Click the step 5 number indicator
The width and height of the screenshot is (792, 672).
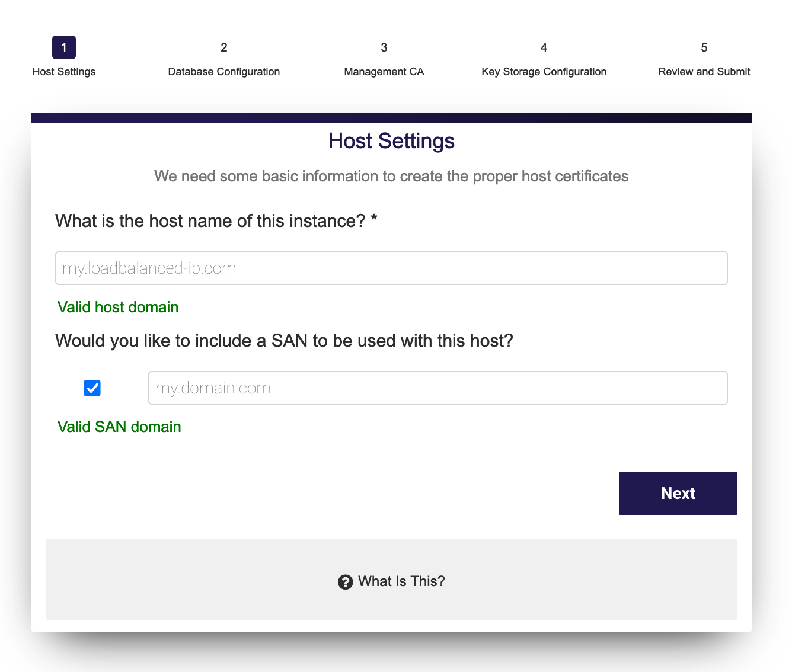click(x=704, y=47)
